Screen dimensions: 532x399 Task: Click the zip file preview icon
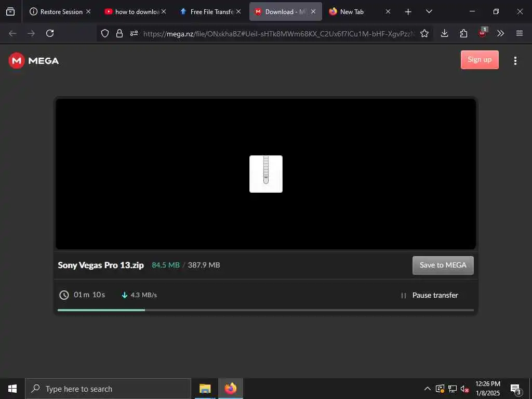tap(266, 174)
